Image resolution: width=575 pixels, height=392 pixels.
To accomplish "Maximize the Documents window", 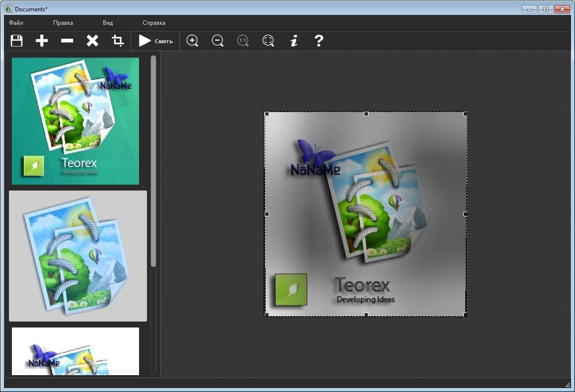I will [546, 9].
